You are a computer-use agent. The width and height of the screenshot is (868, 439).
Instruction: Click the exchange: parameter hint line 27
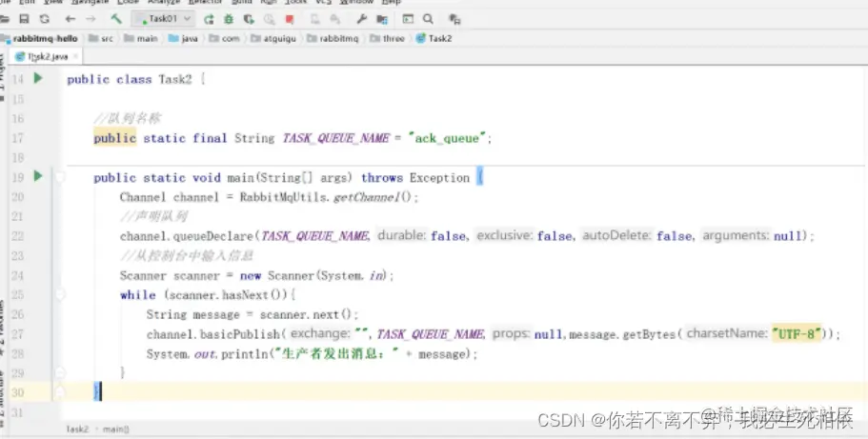click(320, 334)
